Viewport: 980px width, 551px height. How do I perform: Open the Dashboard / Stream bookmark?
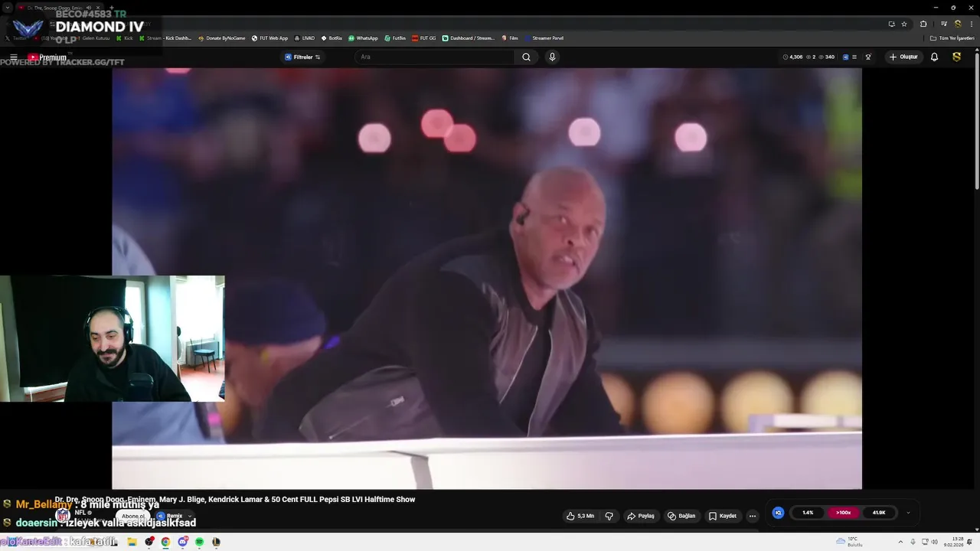pyautogui.click(x=469, y=38)
